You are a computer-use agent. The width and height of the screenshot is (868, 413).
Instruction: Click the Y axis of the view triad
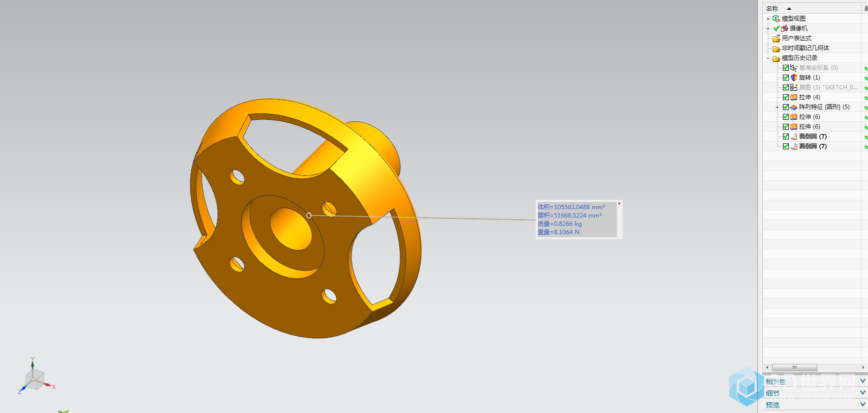tap(32, 363)
